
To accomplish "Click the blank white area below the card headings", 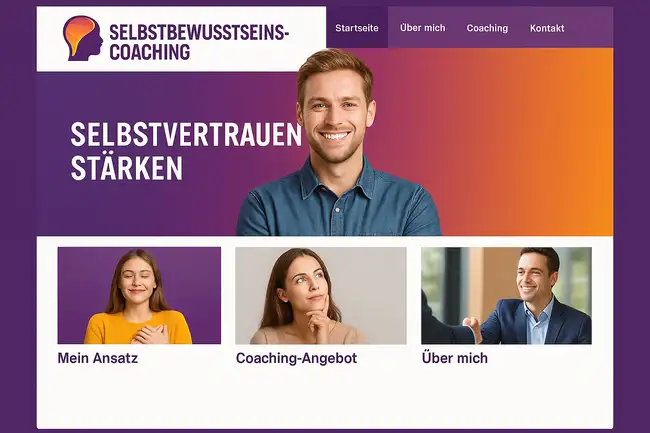I will 325,398.
